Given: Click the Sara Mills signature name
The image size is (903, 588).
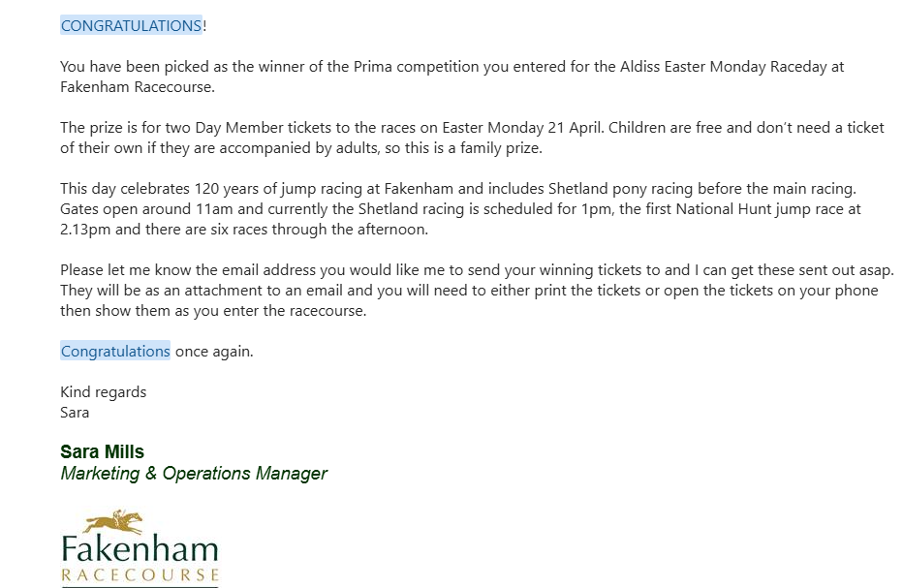Looking at the screenshot, I should click(x=102, y=451).
